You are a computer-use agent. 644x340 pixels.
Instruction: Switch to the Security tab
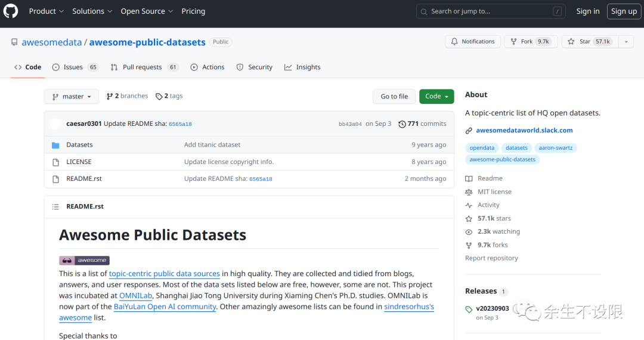pyautogui.click(x=254, y=67)
